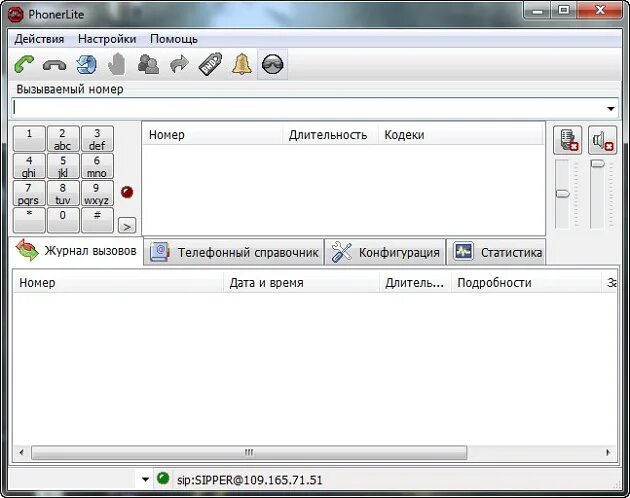630x498 pixels.
Task: Click dial pad key 7 pqrs
Action: 29,193
